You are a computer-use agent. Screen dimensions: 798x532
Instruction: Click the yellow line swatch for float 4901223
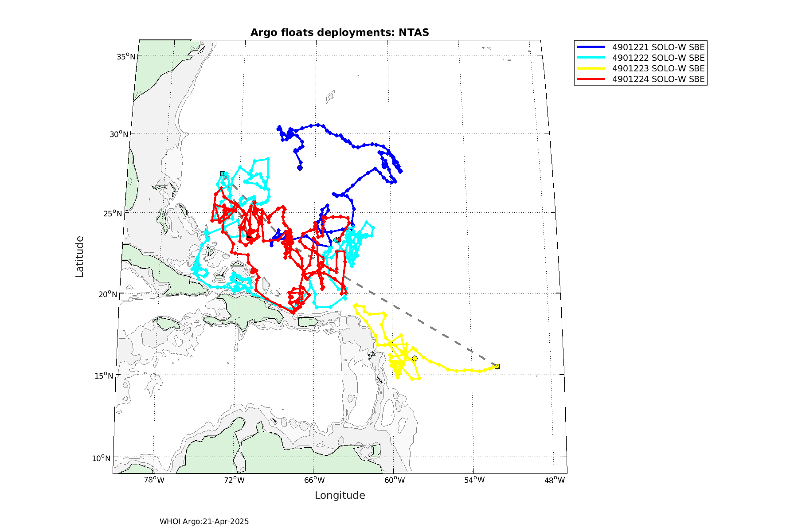(x=591, y=68)
